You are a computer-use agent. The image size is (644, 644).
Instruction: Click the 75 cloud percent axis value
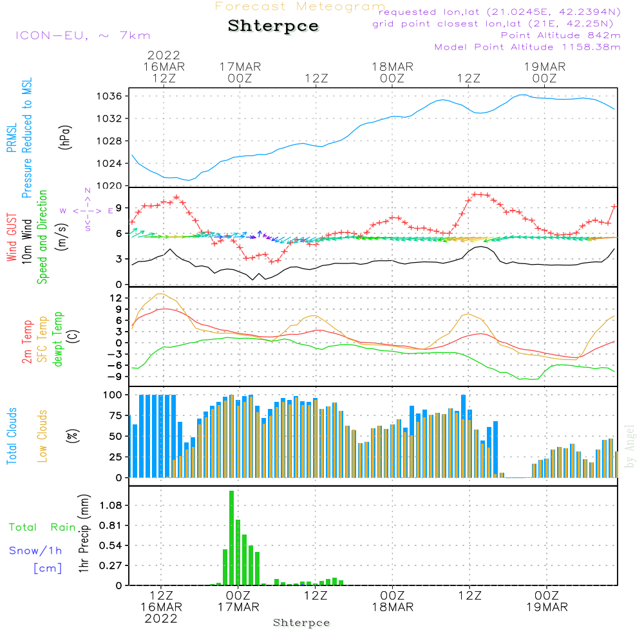[x=116, y=415]
